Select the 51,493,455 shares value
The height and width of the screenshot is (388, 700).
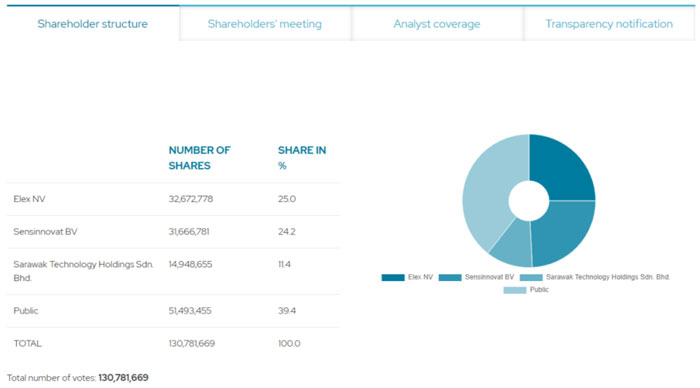(190, 311)
